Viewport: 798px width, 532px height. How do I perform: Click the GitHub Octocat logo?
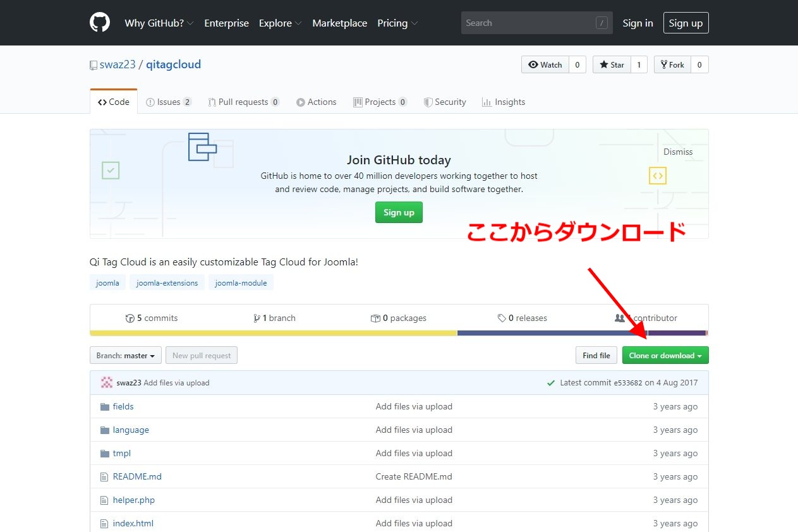(x=100, y=22)
